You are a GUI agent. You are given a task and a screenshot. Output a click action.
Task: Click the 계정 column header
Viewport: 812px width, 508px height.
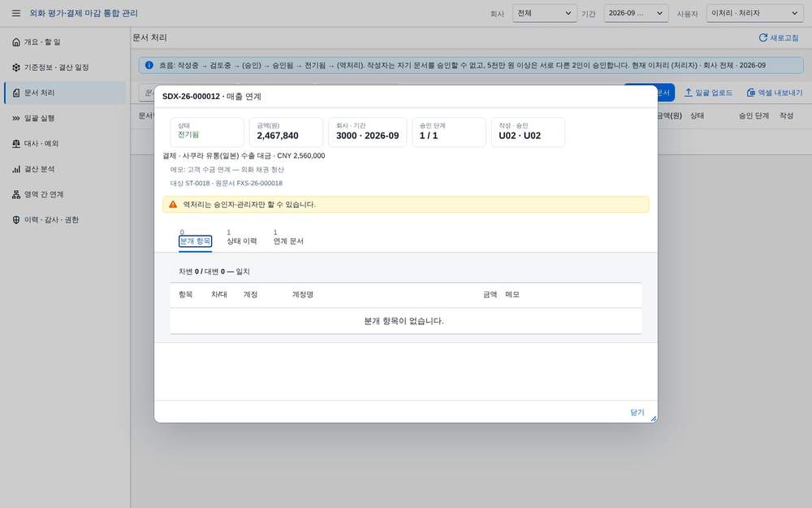coord(251,294)
